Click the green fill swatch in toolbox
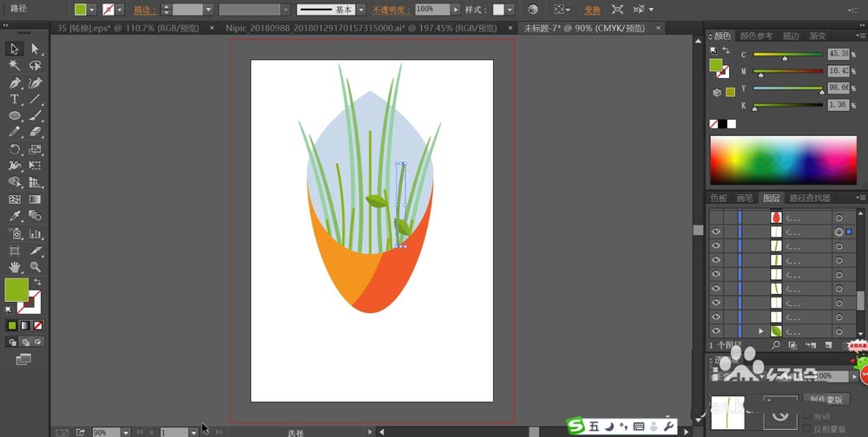Screen dimensions: 868x437 tap(16, 290)
